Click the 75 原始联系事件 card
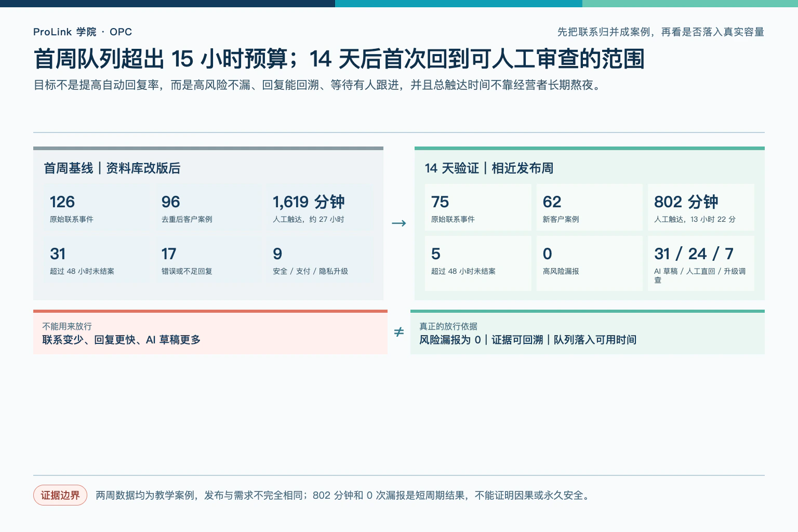 tap(478, 207)
